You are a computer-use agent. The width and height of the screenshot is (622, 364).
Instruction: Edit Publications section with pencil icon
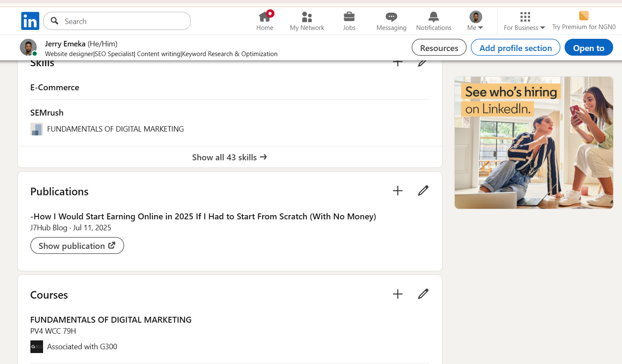pyautogui.click(x=423, y=191)
